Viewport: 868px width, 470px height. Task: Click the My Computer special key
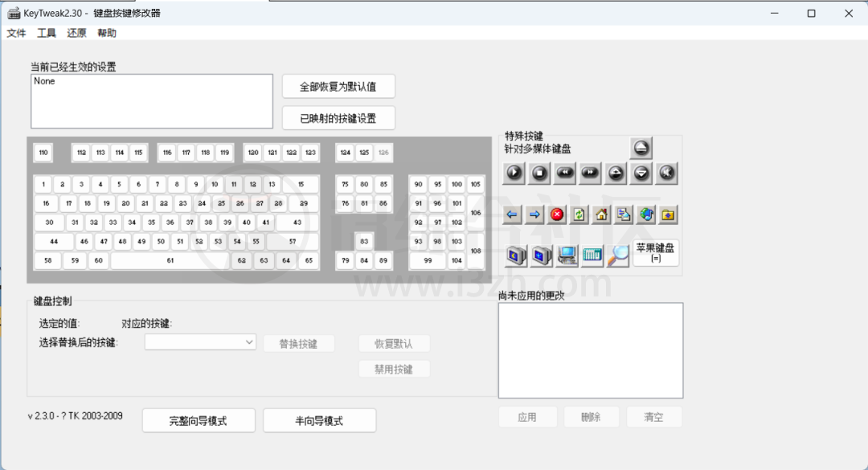click(x=567, y=255)
